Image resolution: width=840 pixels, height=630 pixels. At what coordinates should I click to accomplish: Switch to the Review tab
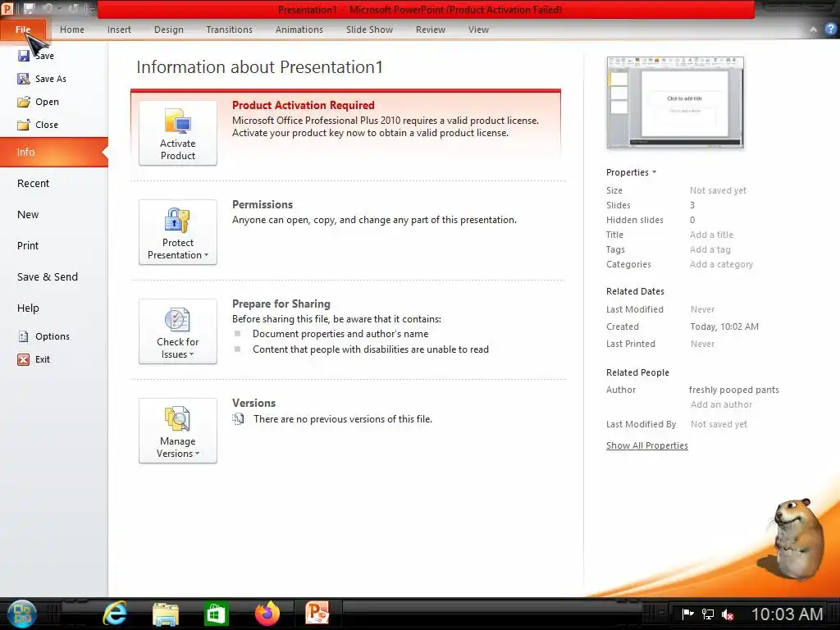[x=430, y=30]
